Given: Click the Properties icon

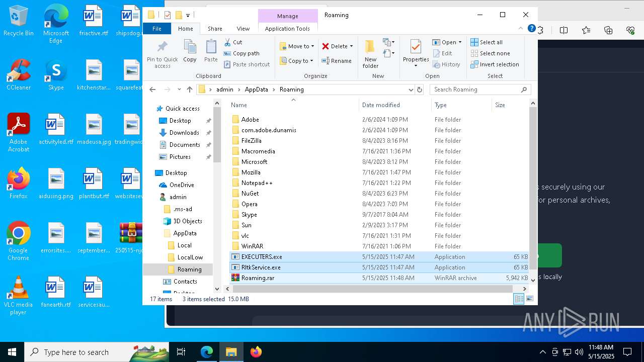Looking at the screenshot, I should (416, 47).
